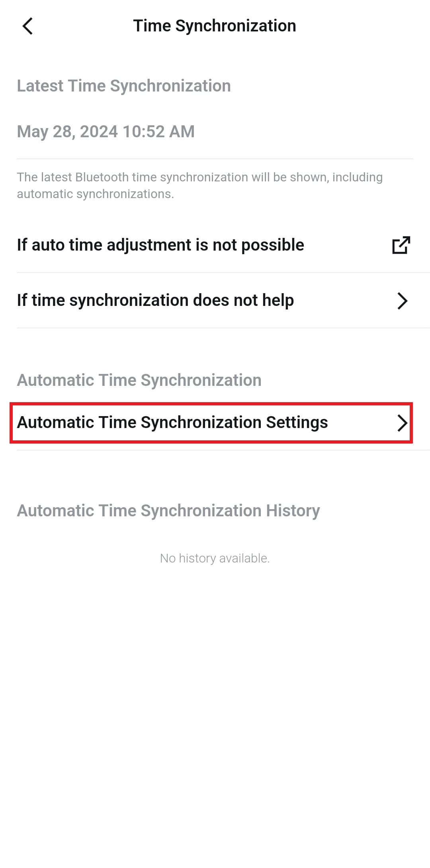Click the word 'Bluetooth' in the description
Screen dimensions: 430x868
[x=102, y=177]
